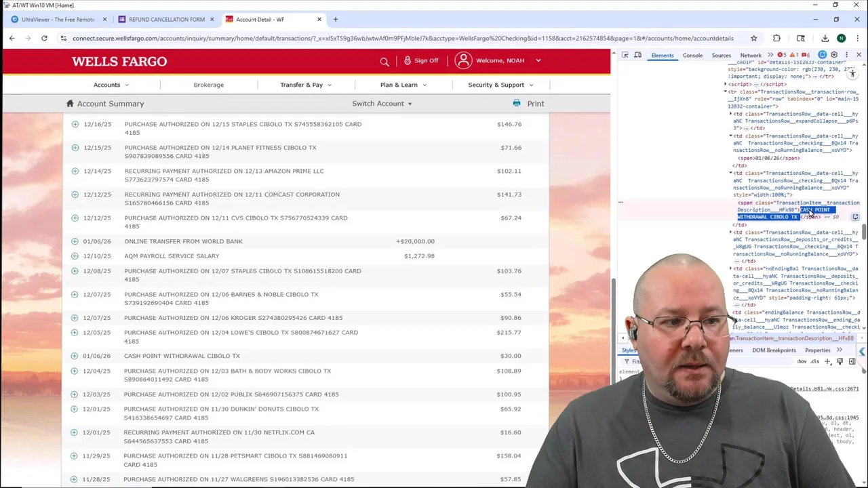Click the Brokerage menu link
The height and width of the screenshot is (488, 868).
click(x=208, y=85)
